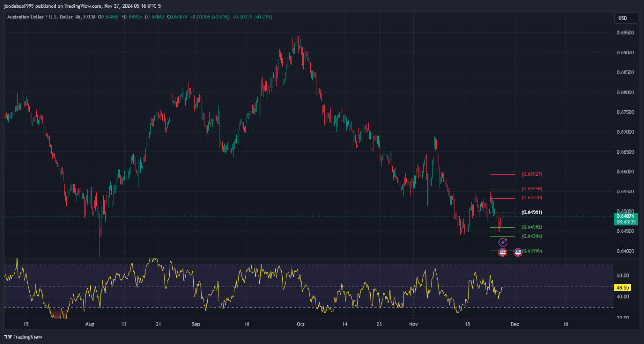Select the support level label (0.64364)
The width and height of the screenshot is (644, 344).
[532, 236]
